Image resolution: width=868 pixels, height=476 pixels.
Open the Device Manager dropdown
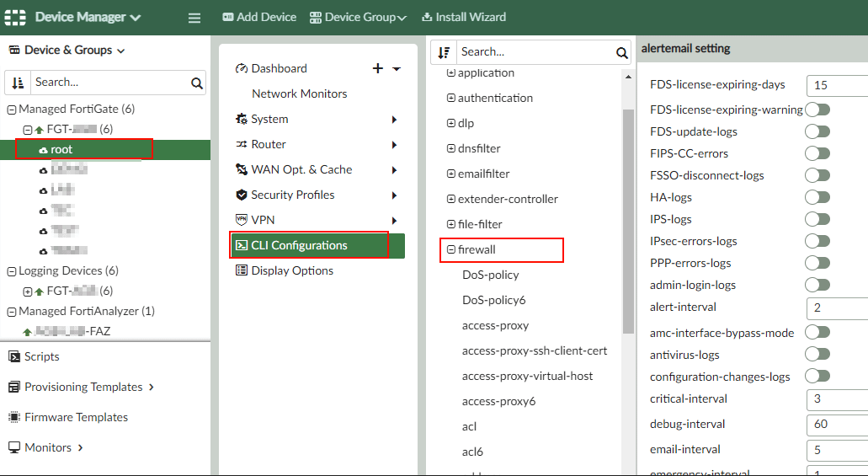(88, 17)
